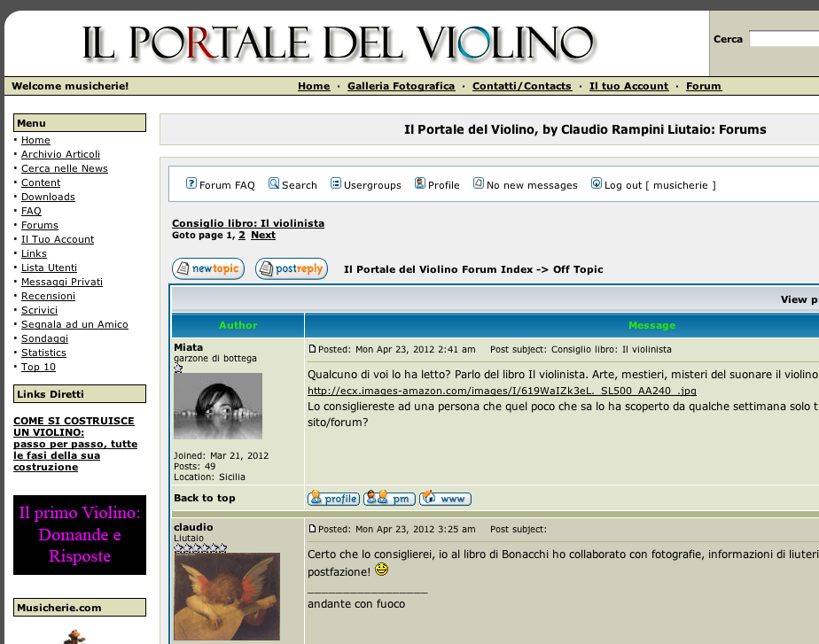This screenshot has width=819, height=644.
Task: Open Usergroups via its icon
Action: [x=336, y=183]
